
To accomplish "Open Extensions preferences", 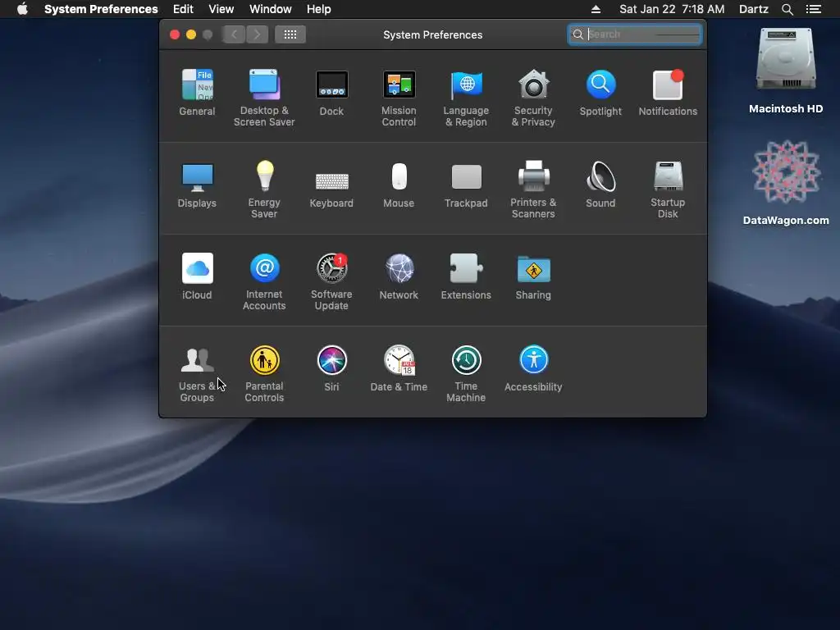I will (466, 276).
